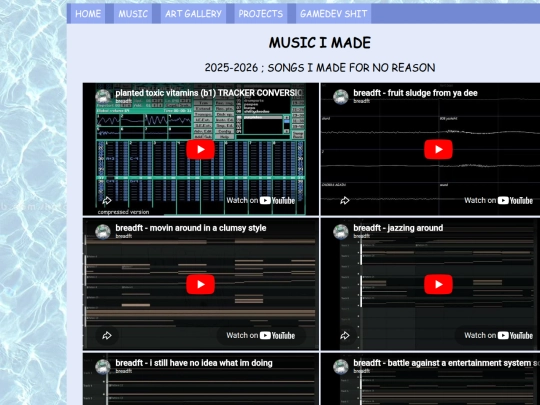Open title link breadft - movin around in a clumsy style

191,228
